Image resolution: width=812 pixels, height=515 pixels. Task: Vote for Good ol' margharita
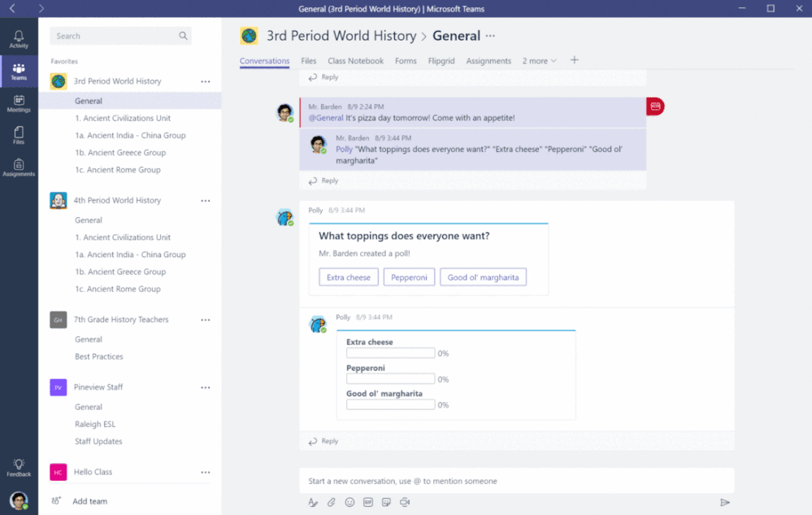pyautogui.click(x=483, y=277)
